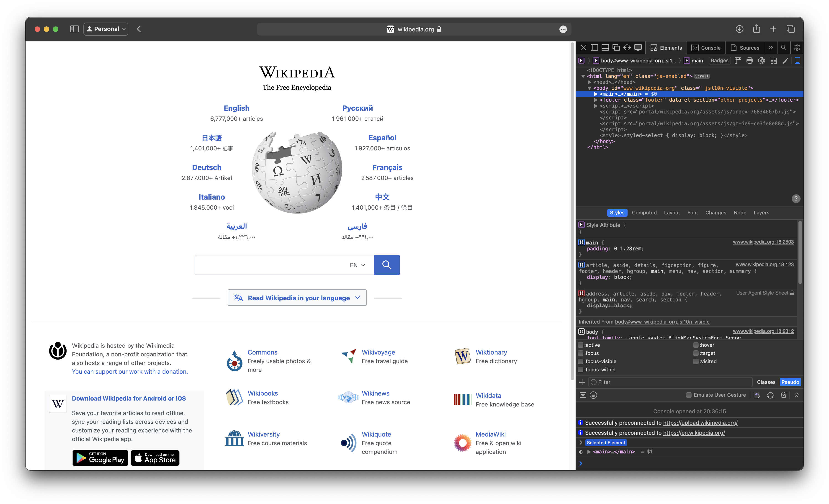The image size is (829, 504).
Task: Toggle paint flashing brush icon
Action: 785,61
